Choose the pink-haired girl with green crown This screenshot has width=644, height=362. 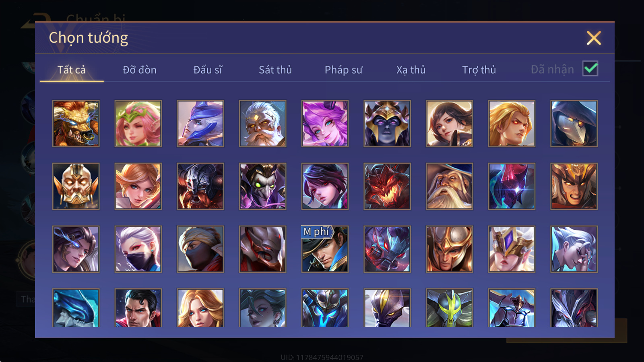pos(138,123)
